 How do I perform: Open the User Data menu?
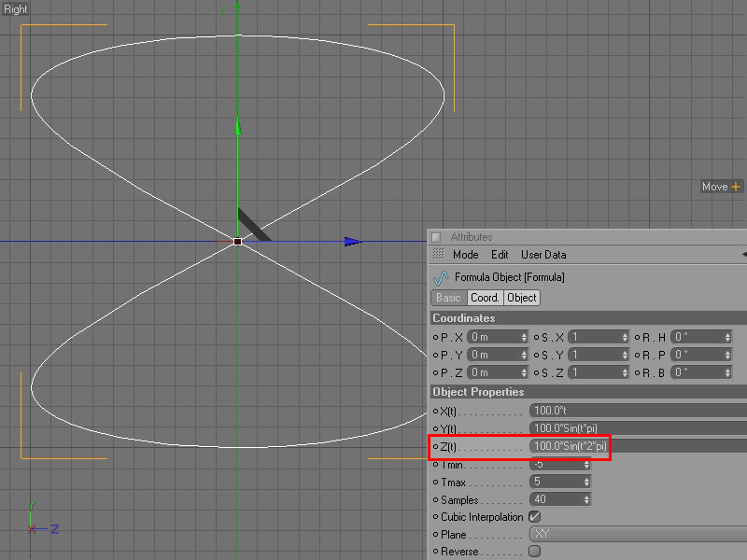[x=543, y=255]
